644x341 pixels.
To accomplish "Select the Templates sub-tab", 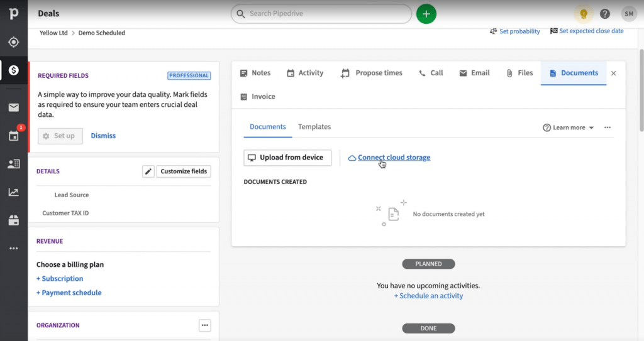I will pos(314,127).
